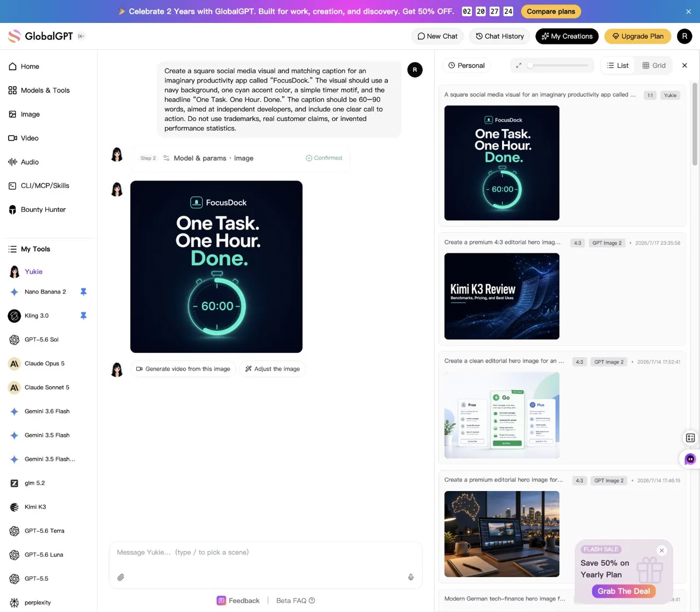Start a New Chat
Viewport: 700px width, 612px height.
pos(437,36)
